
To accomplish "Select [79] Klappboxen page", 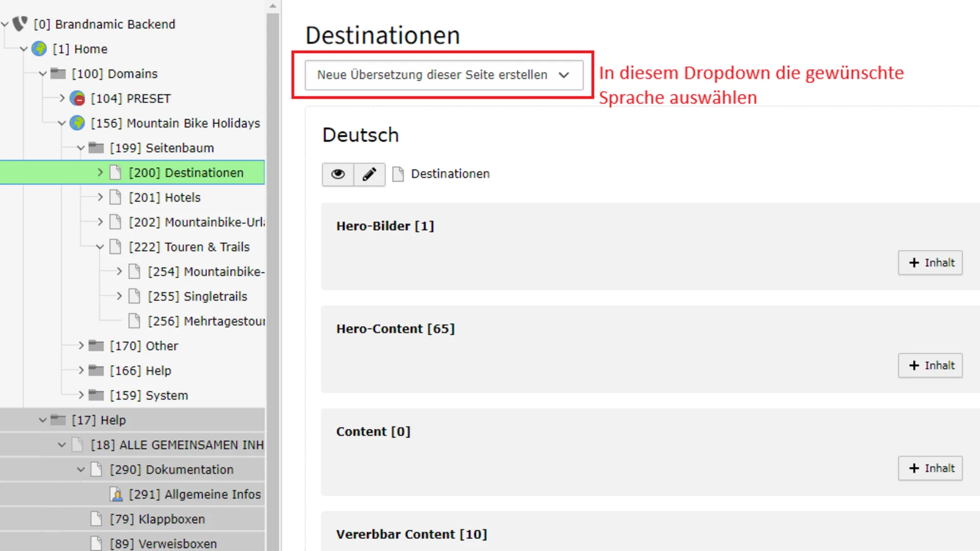I will coord(157,519).
